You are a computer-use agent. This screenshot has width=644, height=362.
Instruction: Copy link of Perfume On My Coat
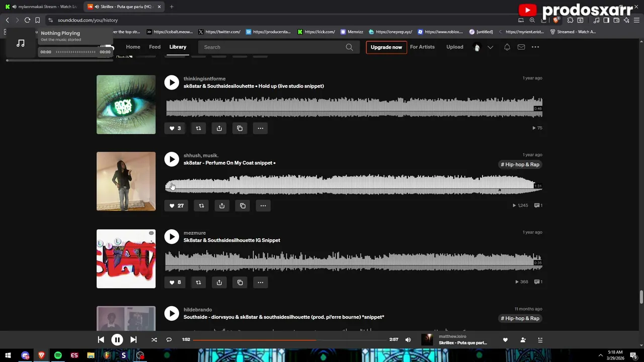[243, 206]
